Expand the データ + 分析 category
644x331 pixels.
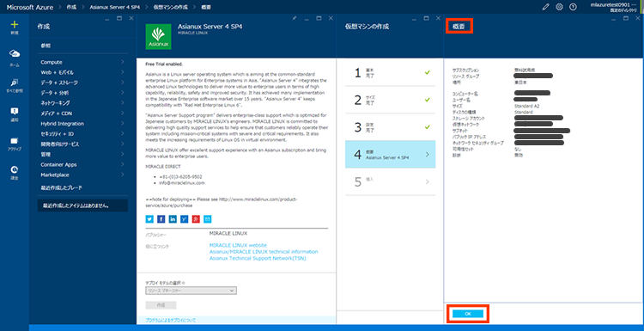(82, 93)
